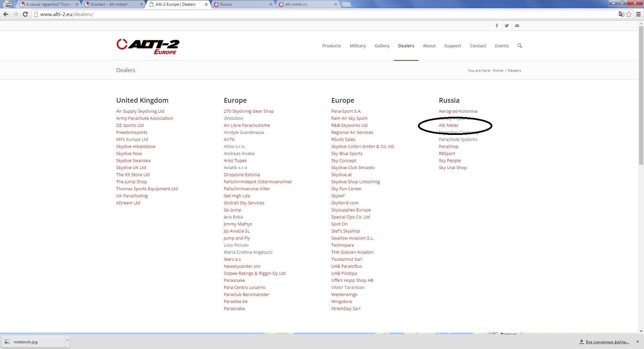
Task: Open THK Gokcen Aviation link
Action: [x=352, y=252]
